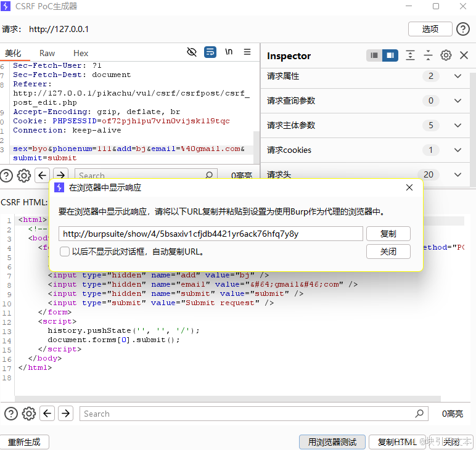Image resolution: width=476 pixels, height=450 pixels.
Task: Click 'Accept-Encoding: gzip, deflate, br' line
Action: pyautogui.click(x=97, y=112)
